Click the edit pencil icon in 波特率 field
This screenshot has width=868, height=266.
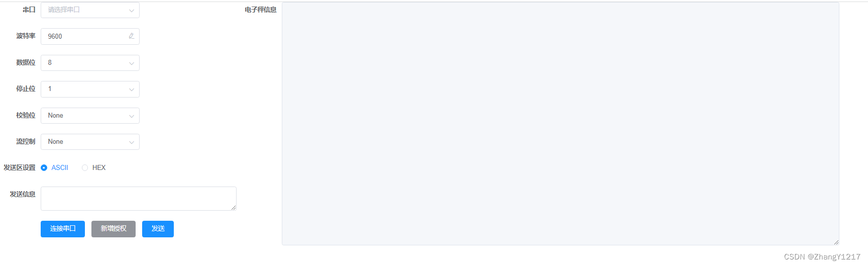[x=131, y=36]
